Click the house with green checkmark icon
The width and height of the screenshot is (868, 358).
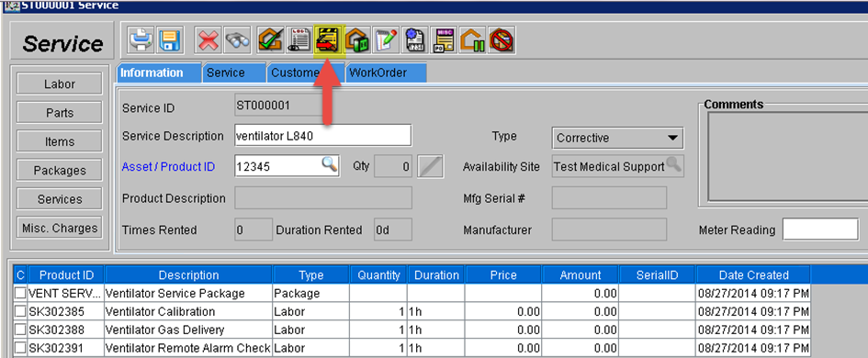[270, 40]
